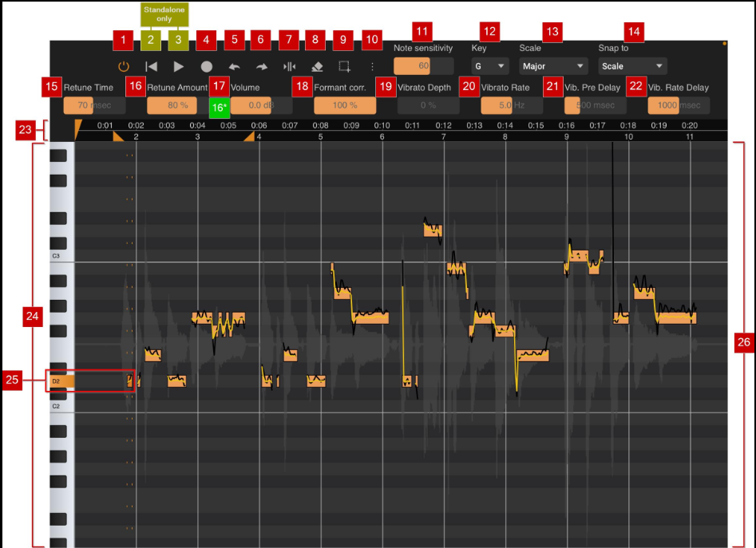Click the rewind to start icon
This screenshot has width=756, height=548.
pos(150,66)
